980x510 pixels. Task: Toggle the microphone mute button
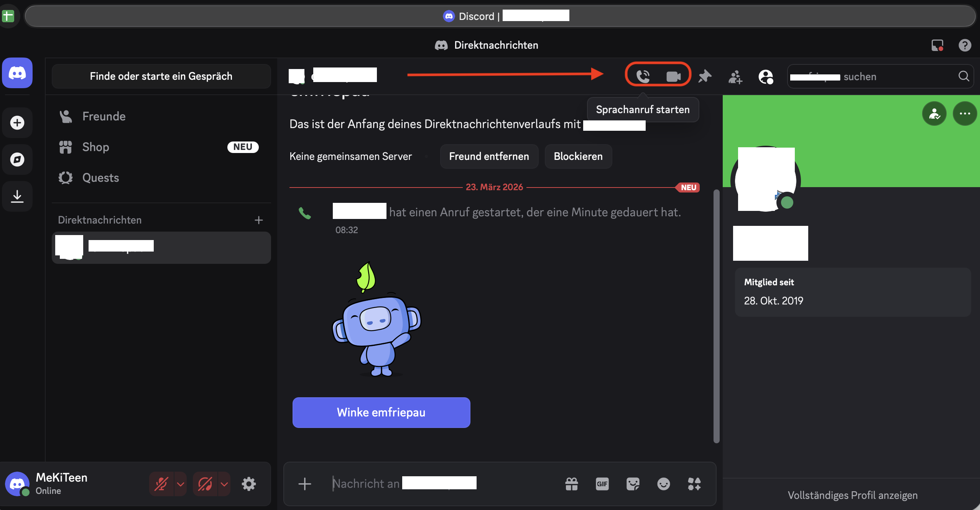tap(161, 484)
